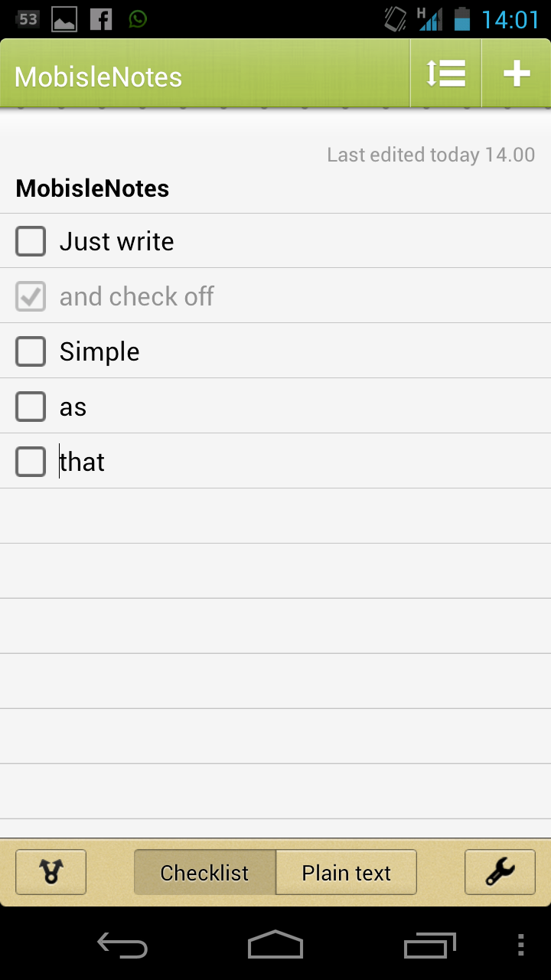The image size is (551, 980).
Task: Tap the Facebook notification icon in status bar
Action: (x=101, y=19)
